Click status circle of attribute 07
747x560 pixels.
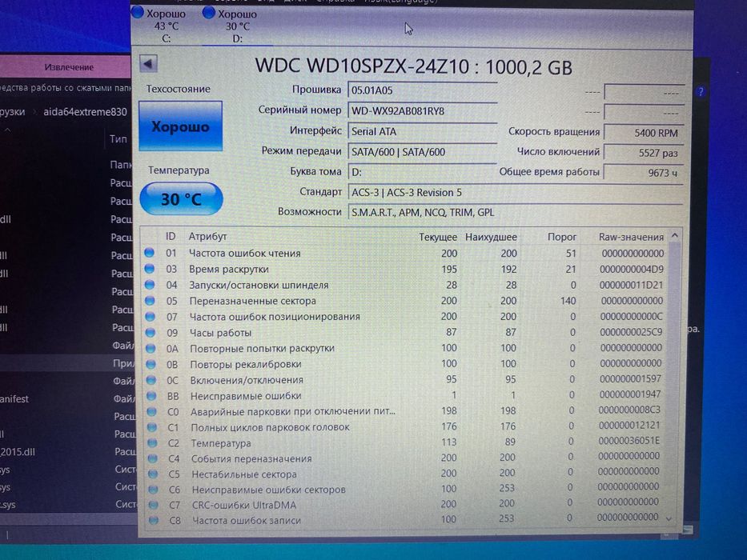(x=150, y=316)
